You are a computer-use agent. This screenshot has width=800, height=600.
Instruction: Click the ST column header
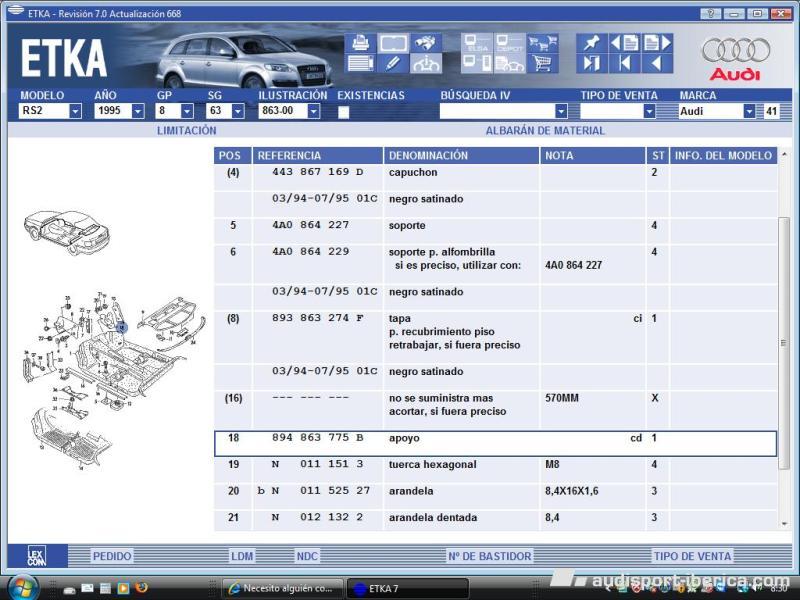tap(658, 156)
